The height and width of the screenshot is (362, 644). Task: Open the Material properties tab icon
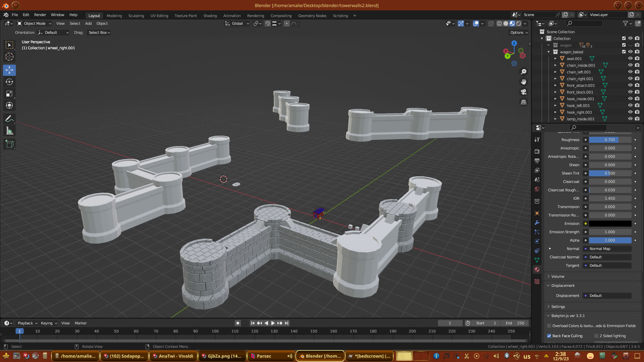point(537,269)
